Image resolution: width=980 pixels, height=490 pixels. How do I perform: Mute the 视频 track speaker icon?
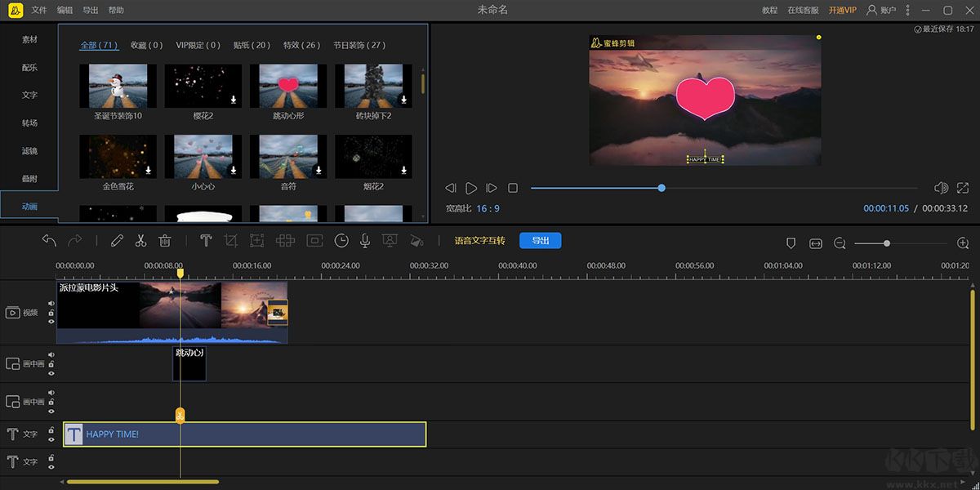(x=51, y=303)
